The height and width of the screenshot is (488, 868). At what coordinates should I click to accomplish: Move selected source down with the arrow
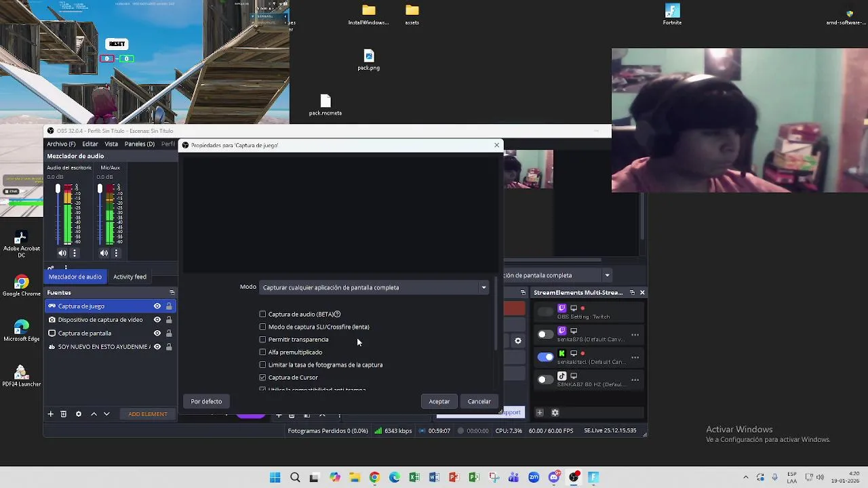(x=106, y=414)
